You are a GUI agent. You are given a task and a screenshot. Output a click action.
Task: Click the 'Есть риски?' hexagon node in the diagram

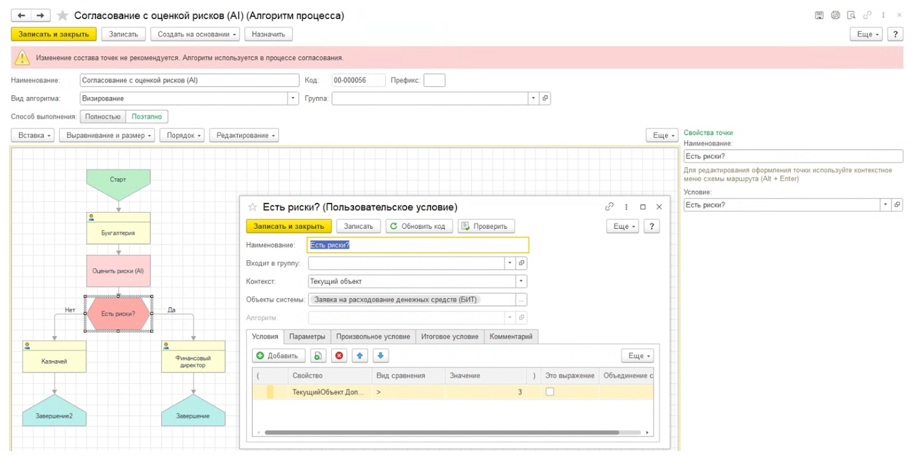(118, 313)
